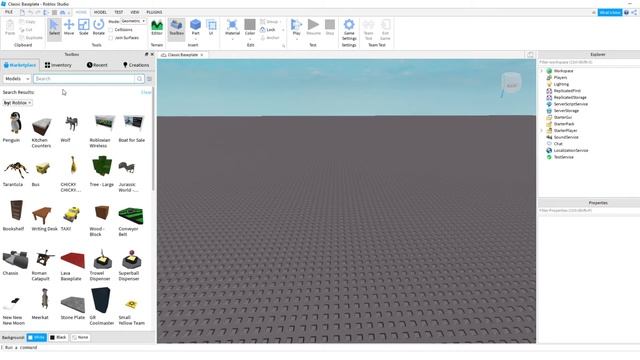Click the Paste clipboard icon
The height and width of the screenshot is (360, 640).
(10, 27)
